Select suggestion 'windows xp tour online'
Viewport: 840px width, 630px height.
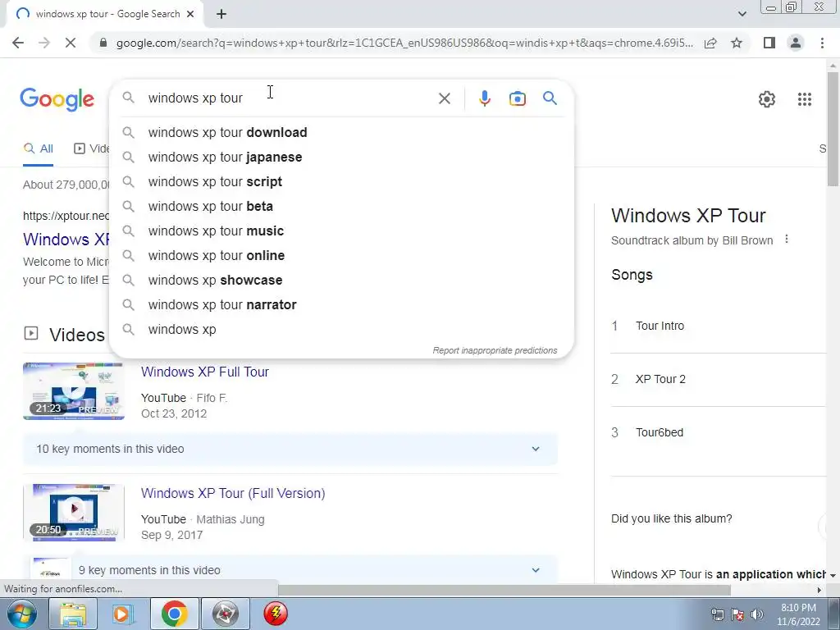[341, 256]
